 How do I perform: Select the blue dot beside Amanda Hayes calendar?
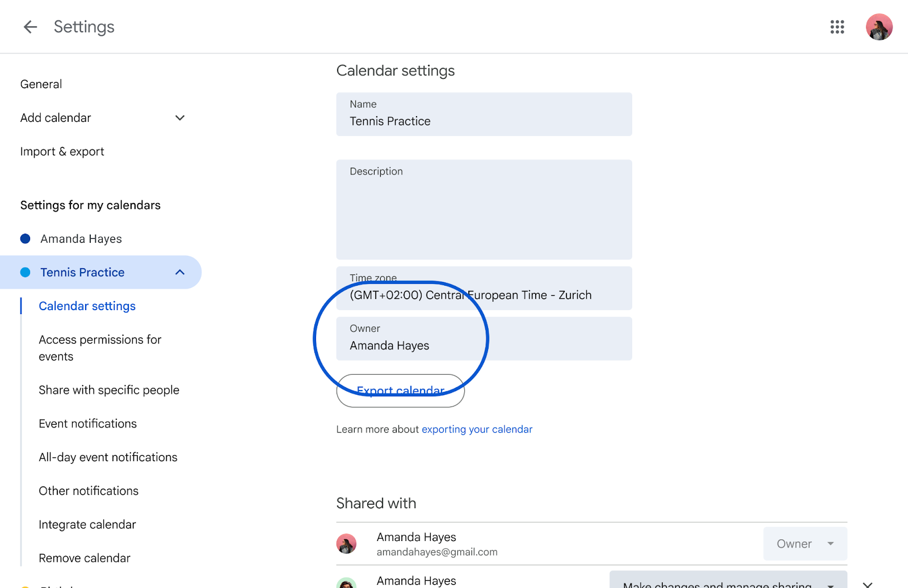point(25,238)
